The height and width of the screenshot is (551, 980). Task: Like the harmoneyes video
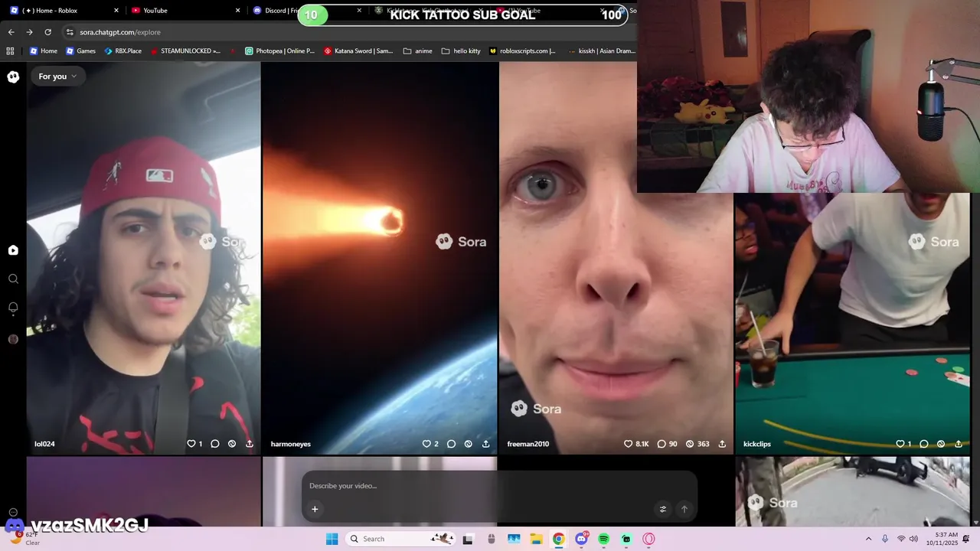(427, 444)
